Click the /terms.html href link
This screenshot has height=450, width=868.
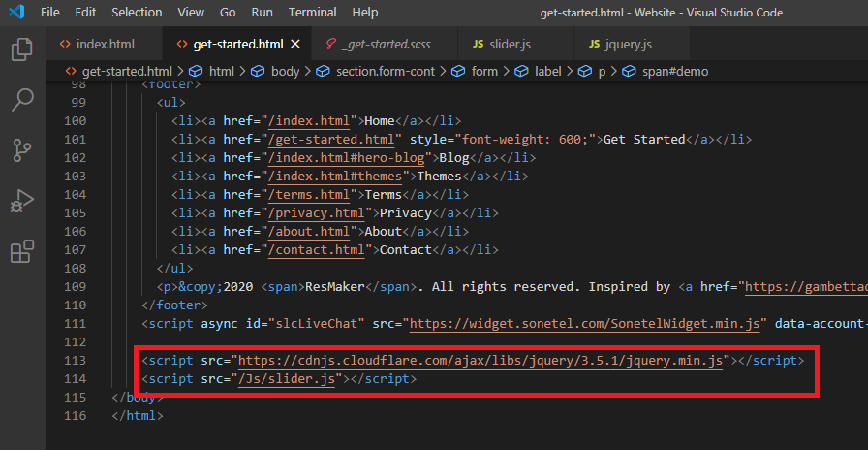point(309,195)
